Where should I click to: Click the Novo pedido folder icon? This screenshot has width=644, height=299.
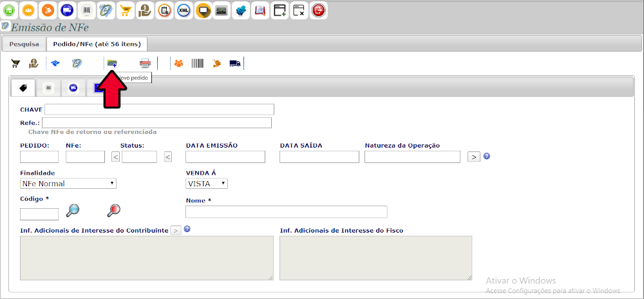click(x=112, y=63)
